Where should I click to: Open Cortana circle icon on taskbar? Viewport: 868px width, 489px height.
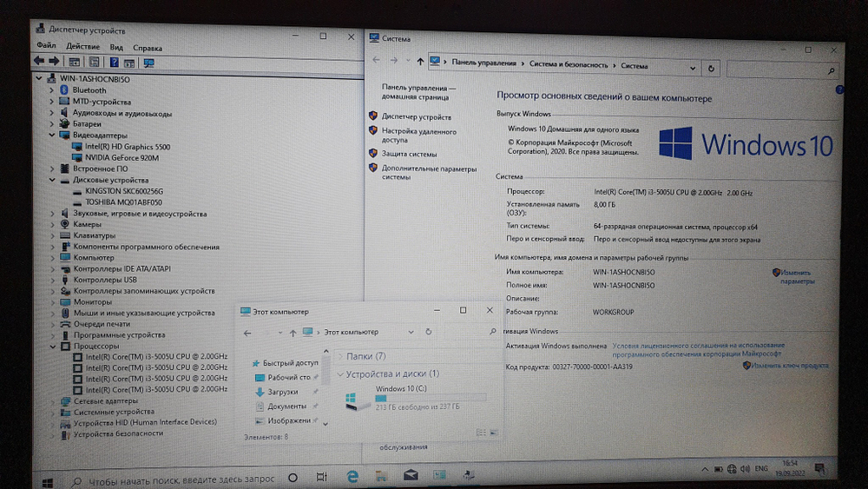tap(293, 478)
